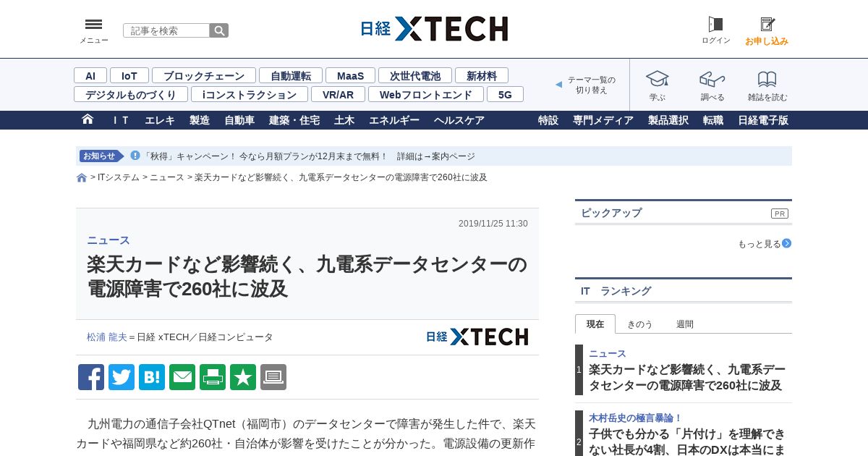
Task: Click the search magnifier button
Action: 219,30
